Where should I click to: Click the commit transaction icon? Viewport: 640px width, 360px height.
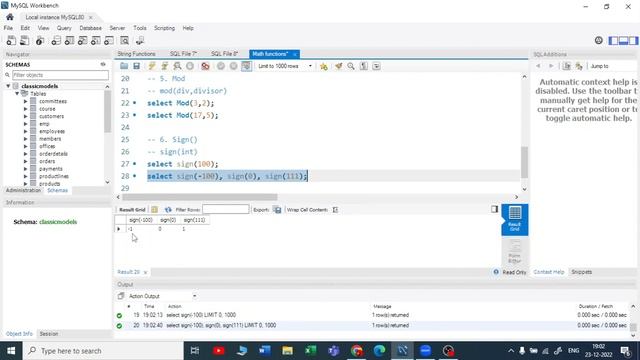pos(221,66)
